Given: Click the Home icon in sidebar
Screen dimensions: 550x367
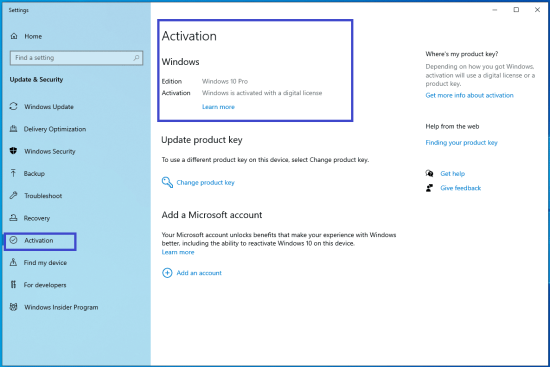Looking at the screenshot, I should click(14, 36).
